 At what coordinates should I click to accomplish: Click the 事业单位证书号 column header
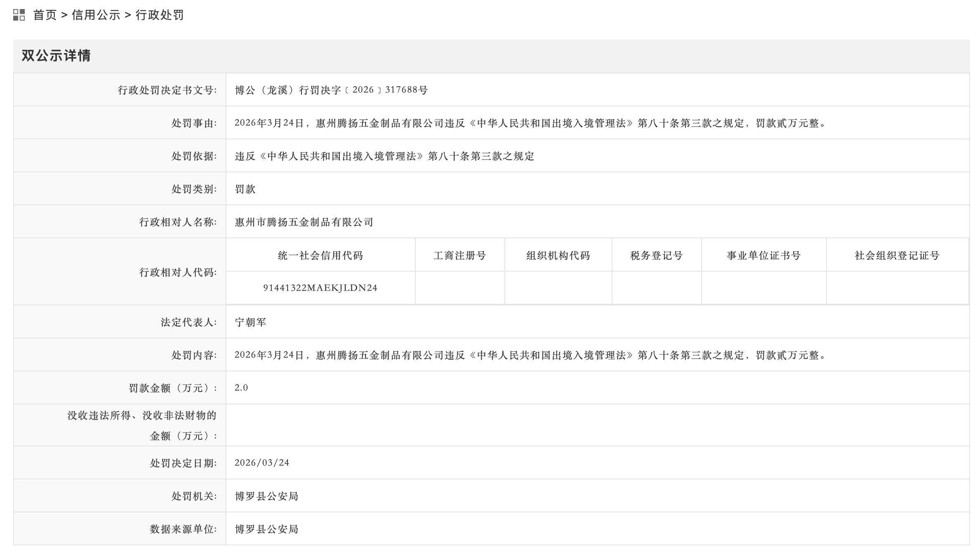(x=763, y=256)
